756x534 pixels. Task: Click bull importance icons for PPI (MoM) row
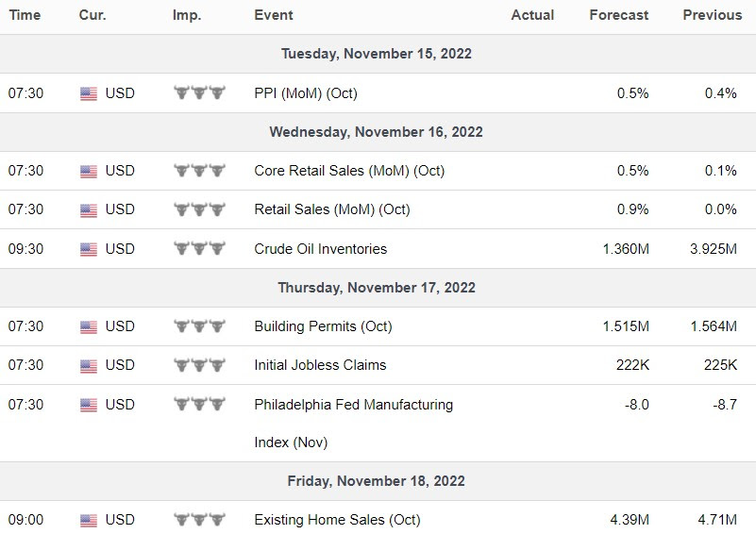[x=199, y=93]
